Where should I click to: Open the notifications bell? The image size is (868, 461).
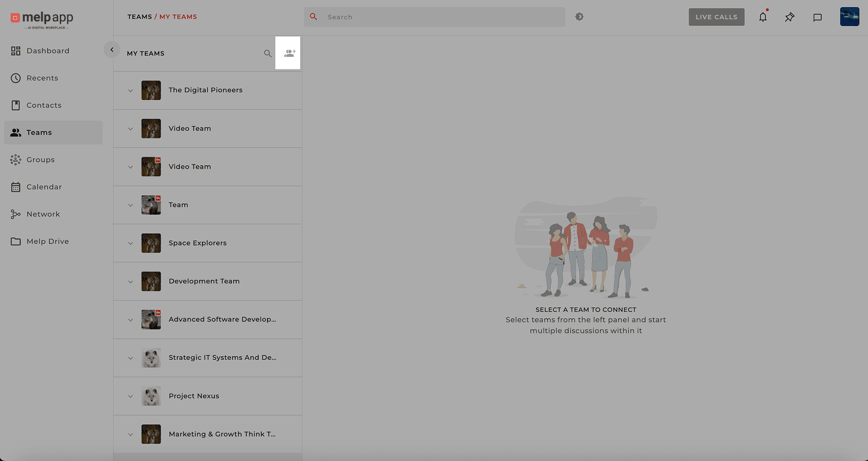[x=763, y=17]
